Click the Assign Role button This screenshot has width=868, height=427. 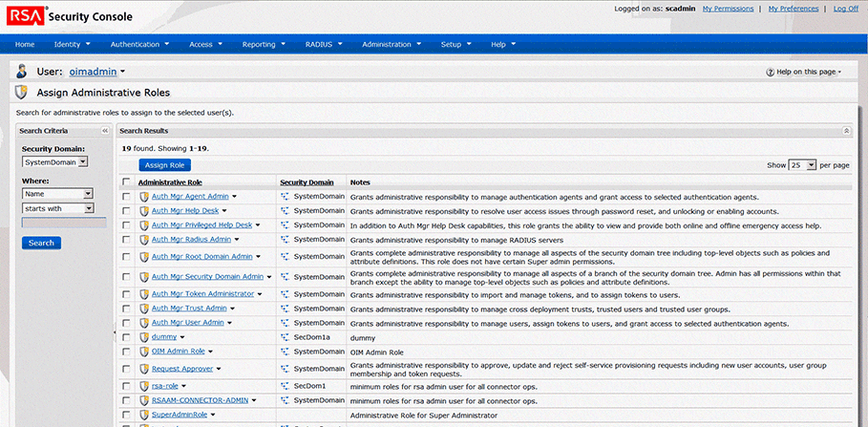164,165
